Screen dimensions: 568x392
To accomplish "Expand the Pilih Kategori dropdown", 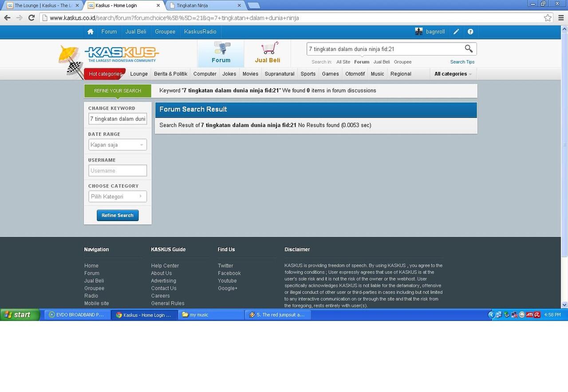I will (x=118, y=197).
